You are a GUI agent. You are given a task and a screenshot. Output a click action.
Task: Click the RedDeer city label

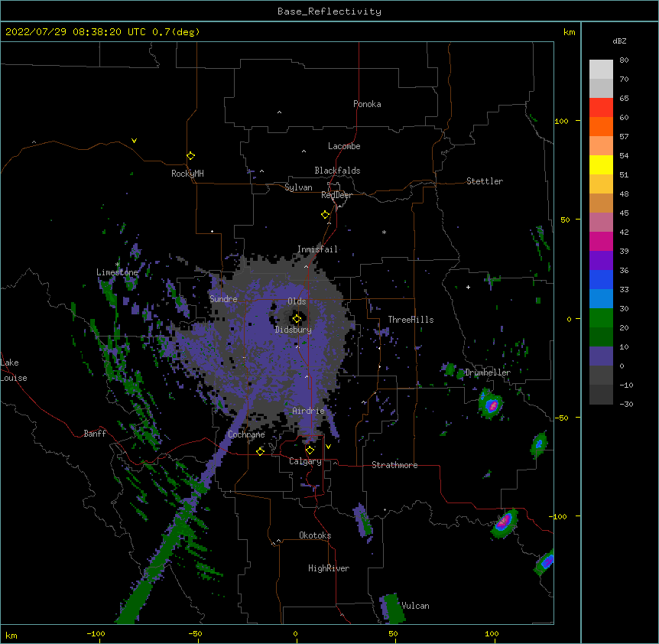tap(336, 195)
